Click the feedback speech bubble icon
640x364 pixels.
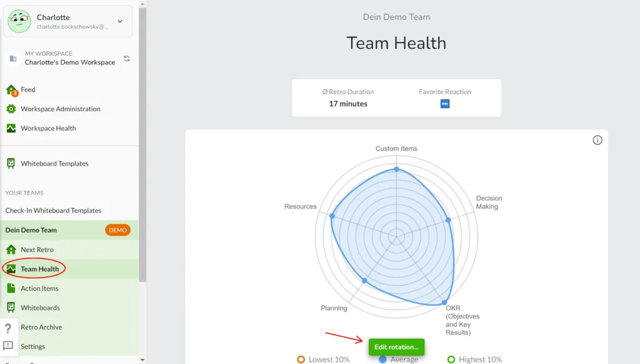coord(7,346)
